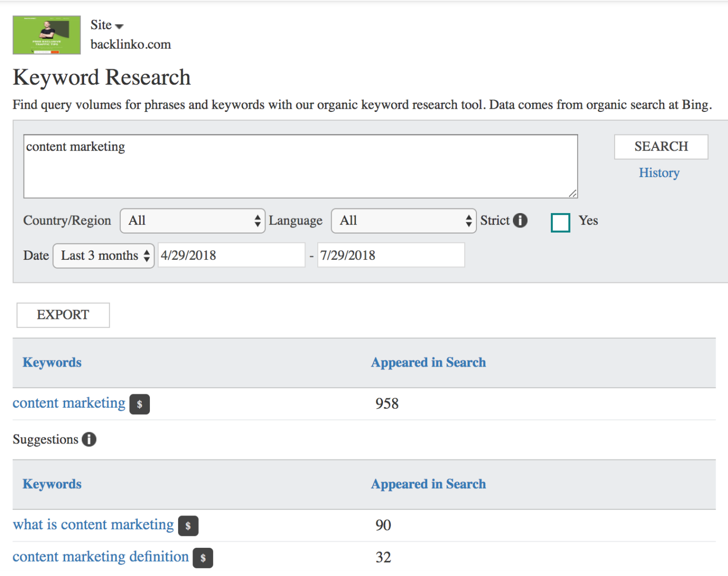
Task: Enable the Strict Yes checkbox
Action: (x=560, y=222)
